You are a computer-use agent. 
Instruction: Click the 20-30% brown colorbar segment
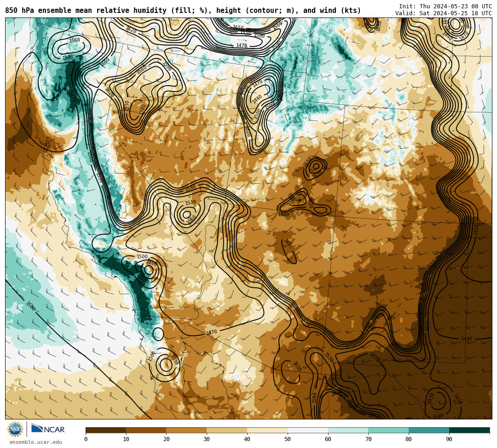(x=186, y=430)
